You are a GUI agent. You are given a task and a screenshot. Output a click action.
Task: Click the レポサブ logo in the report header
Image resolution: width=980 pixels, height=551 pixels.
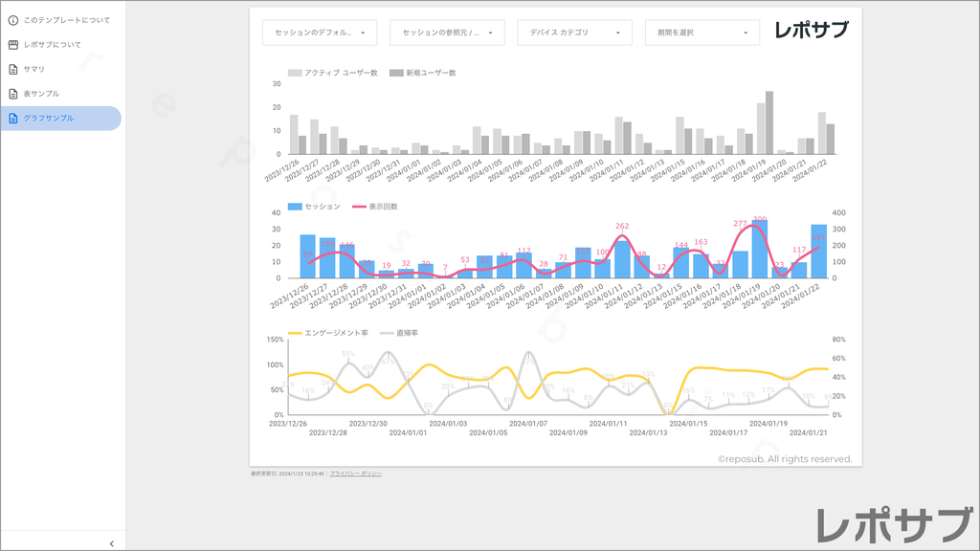[x=811, y=31]
